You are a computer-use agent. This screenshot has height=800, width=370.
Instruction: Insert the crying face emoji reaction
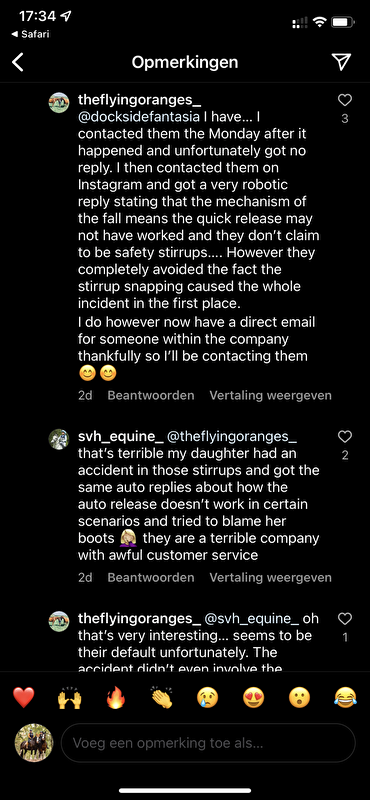(208, 697)
